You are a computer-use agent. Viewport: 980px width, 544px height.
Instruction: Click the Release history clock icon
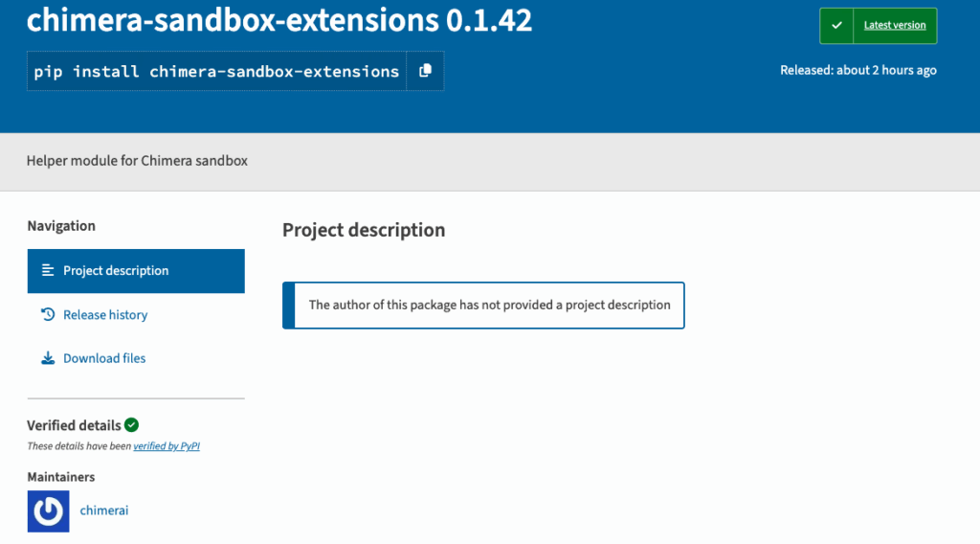click(48, 314)
